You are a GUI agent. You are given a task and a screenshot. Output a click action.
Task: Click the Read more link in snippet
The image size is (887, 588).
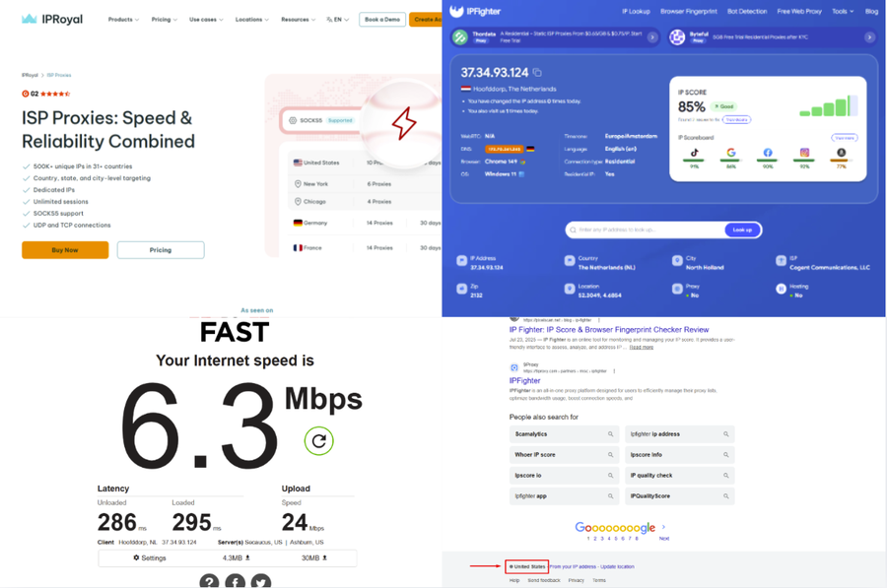tap(641, 347)
